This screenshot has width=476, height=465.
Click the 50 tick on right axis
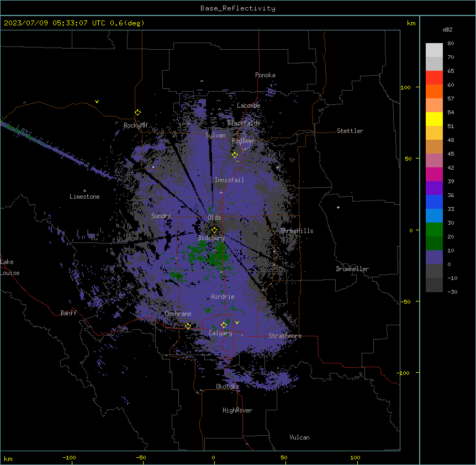[408, 158]
